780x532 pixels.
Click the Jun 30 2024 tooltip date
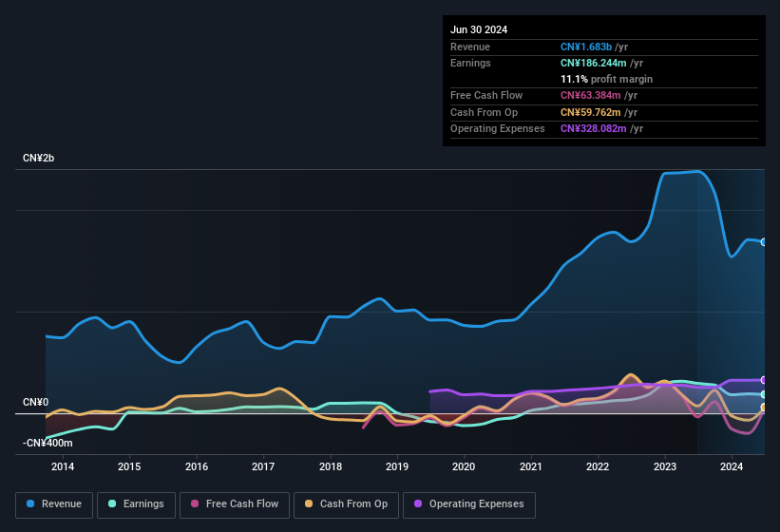tap(479, 29)
